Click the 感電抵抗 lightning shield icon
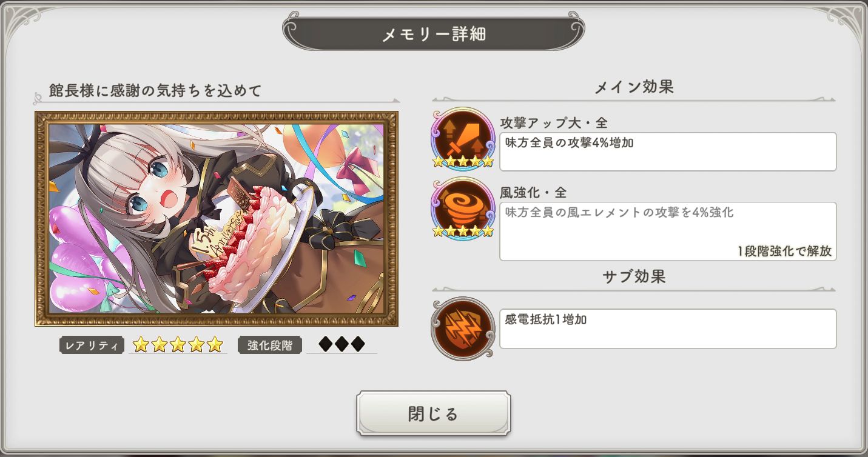 pyautogui.click(x=463, y=328)
